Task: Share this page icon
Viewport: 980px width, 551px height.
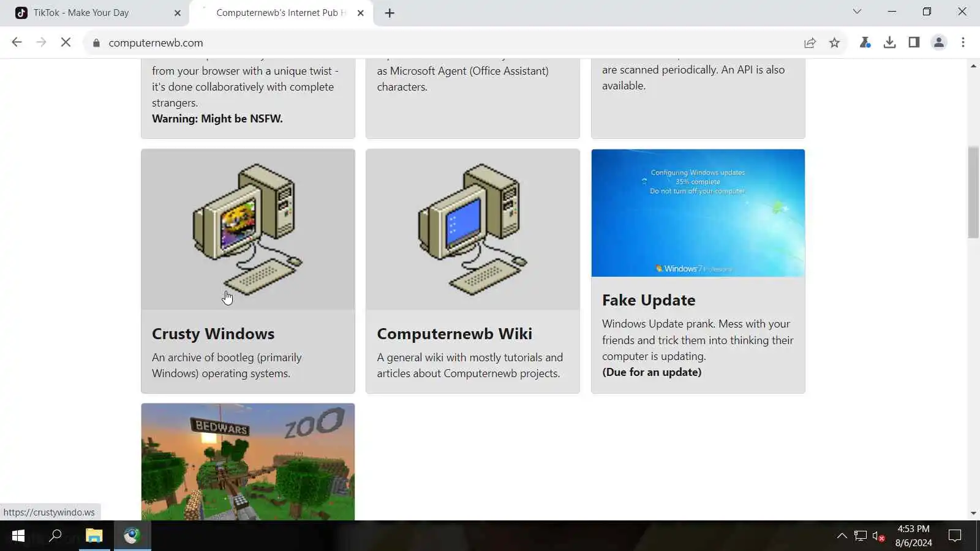Action: [810, 42]
